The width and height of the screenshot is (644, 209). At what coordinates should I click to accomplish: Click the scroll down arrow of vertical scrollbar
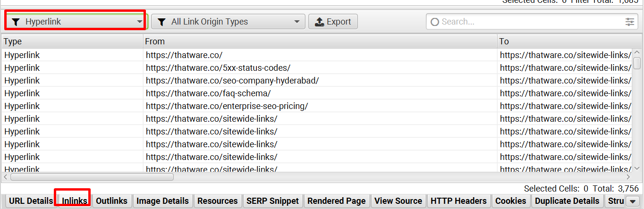tap(636, 168)
